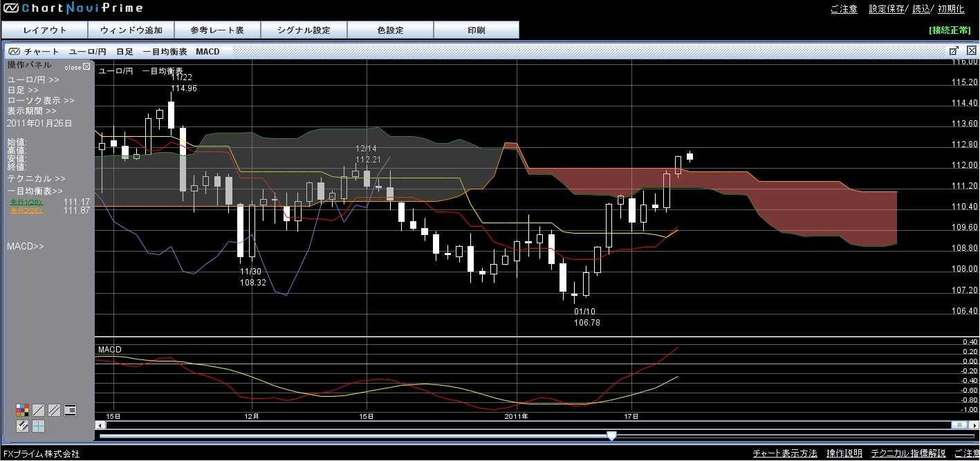The image size is (980, 461).
Task: Select the horizontal retracement lines tool
Action: 70,411
